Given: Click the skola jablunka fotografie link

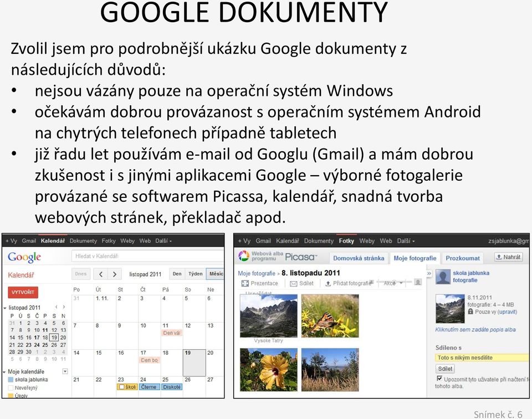Looking at the screenshot, I should 471,277.
